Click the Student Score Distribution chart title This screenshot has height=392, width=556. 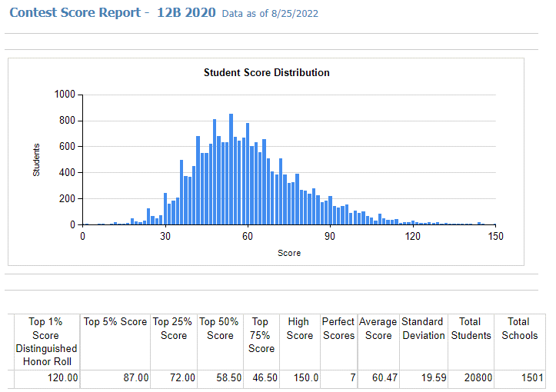click(266, 73)
